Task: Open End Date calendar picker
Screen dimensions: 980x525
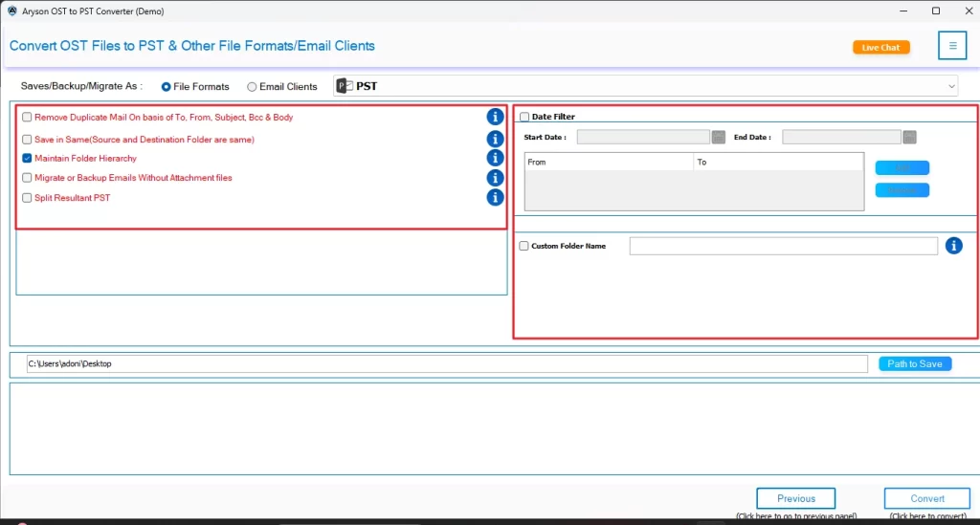Action: point(909,138)
